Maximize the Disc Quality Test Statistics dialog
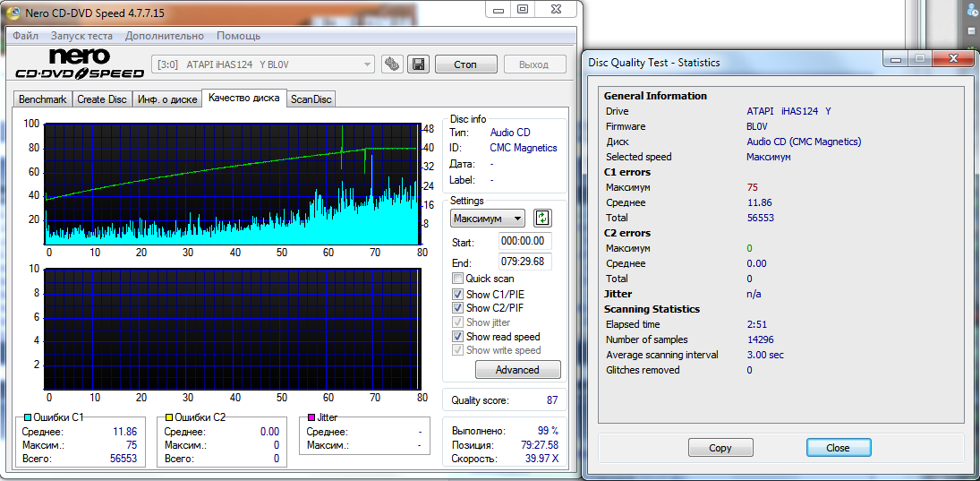Image resolution: width=980 pixels, height=481 pixels. [x=919, y=59]
